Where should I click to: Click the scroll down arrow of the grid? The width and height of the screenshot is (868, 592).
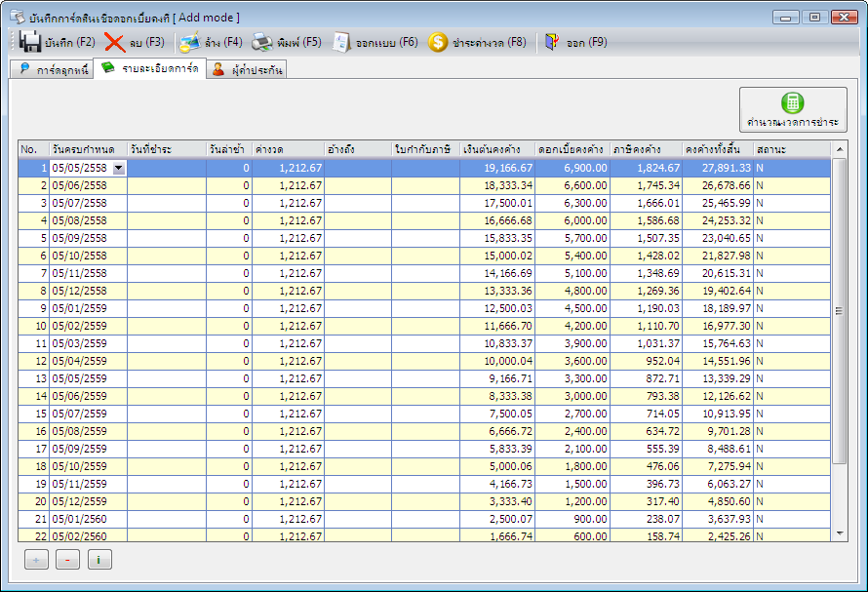840,533
